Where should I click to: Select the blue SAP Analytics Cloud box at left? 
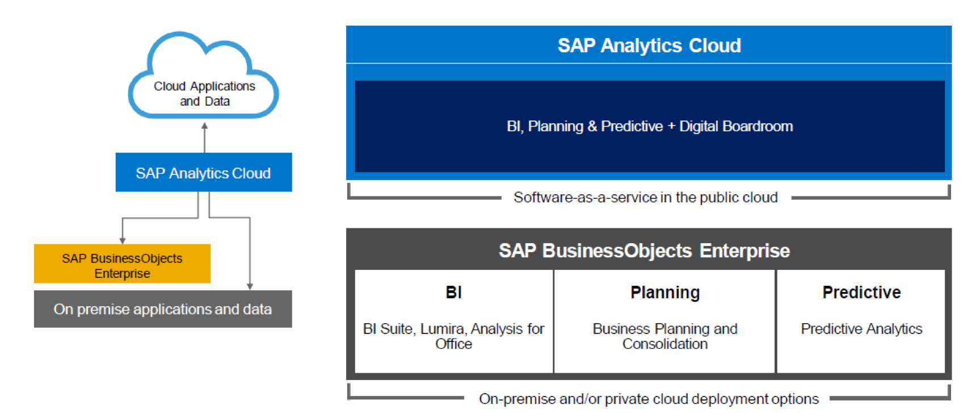coord(204,173)
